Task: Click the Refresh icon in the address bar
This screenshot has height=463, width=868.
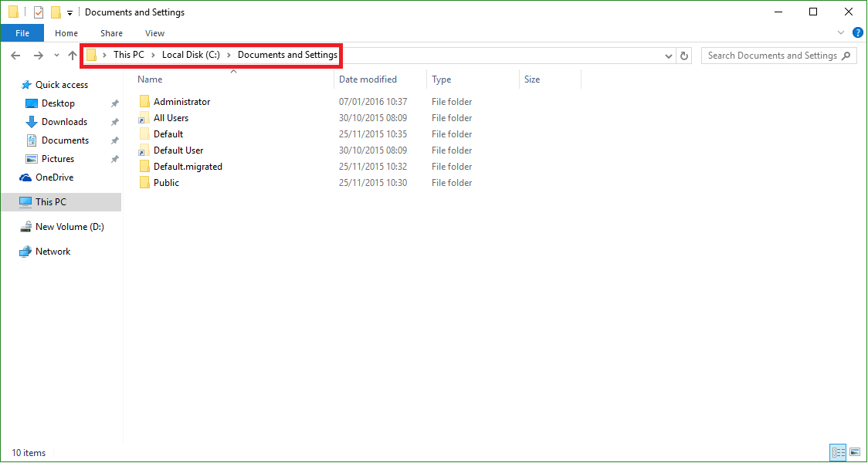Action: point(685,55)
